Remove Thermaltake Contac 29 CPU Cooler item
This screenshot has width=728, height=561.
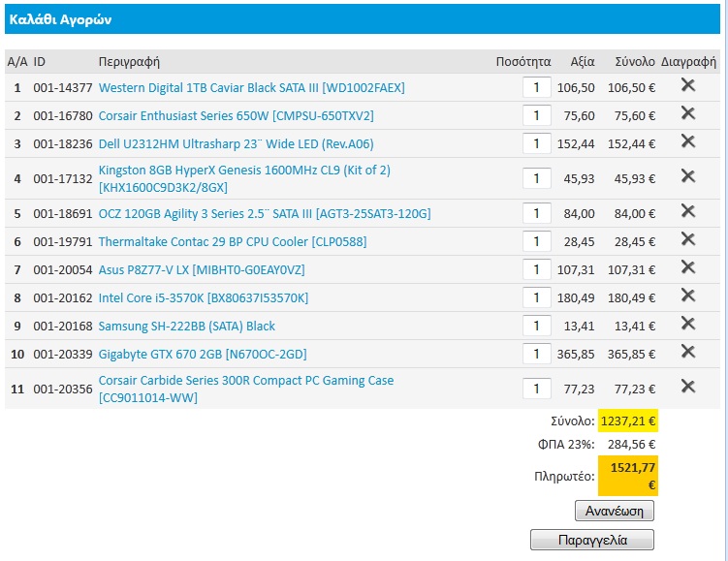(x=687, y=239)
